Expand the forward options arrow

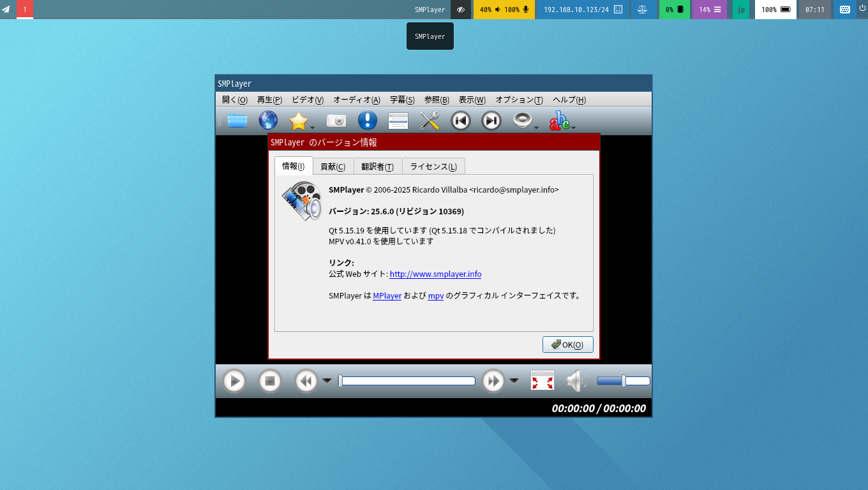(514, 382)
